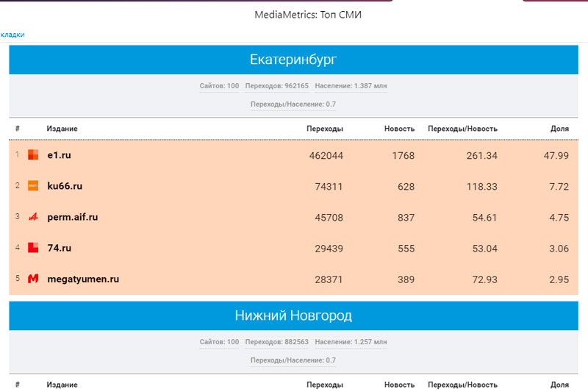Viewport: 588px width, 392px height.
Task: Click the 'MediaMetrics: Топ СМИ' page title
Action: tap(308, 15)
